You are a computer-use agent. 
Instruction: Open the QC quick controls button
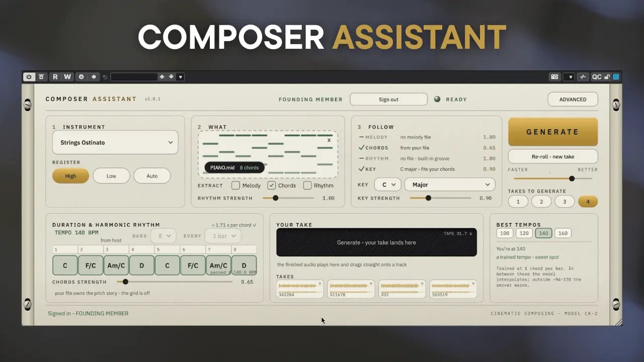(597, 77)
